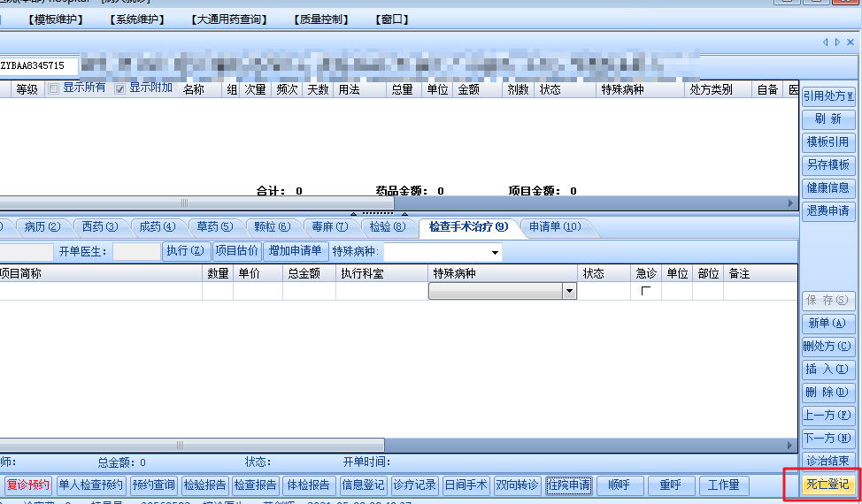Click the 插入(I) button
Image resolution: width=862 pixels, height=504 pixels.
pos(827,370)
